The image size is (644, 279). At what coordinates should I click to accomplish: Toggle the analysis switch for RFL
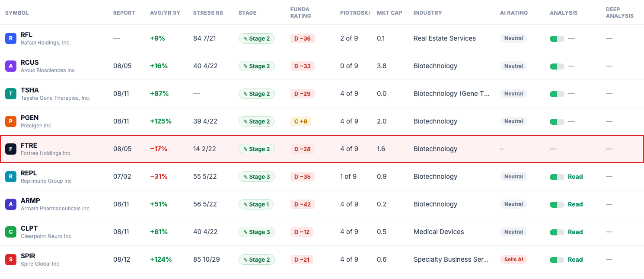click(x=557, y=38)
